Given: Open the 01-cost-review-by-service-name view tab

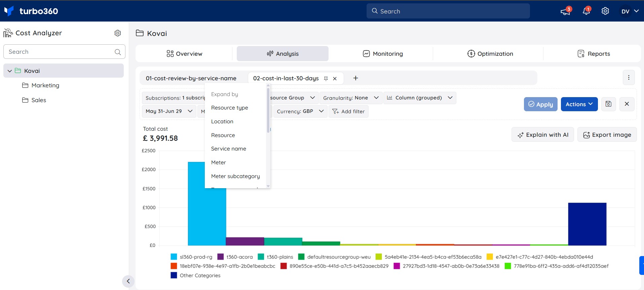Looking at the screenshot, I should 191,78.
